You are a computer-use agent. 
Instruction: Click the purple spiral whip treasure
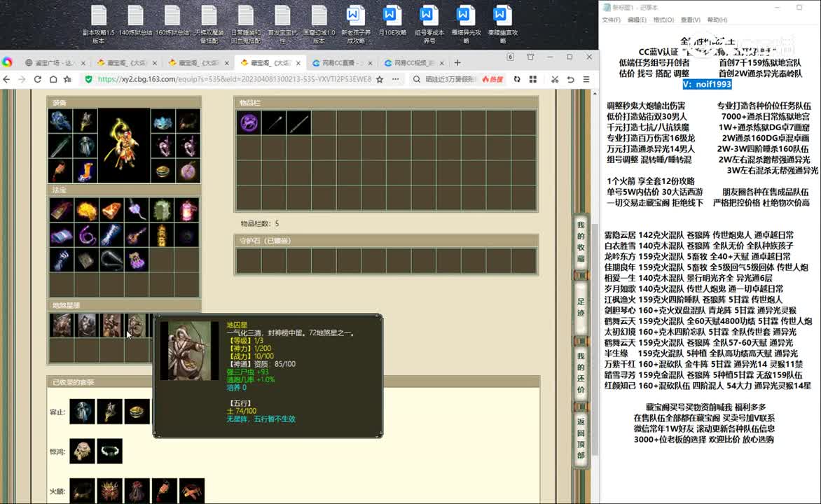pyautogui.click(x=86, y=235)
